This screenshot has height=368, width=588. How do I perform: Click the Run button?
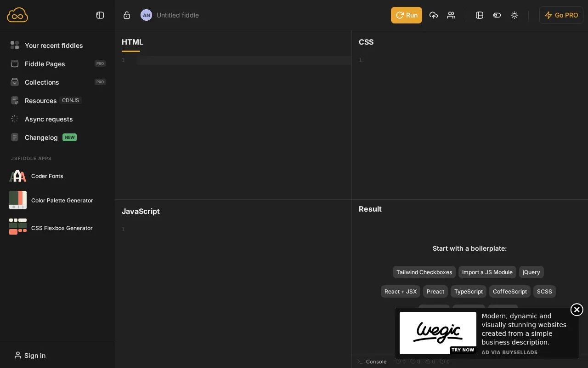point(407,15)
